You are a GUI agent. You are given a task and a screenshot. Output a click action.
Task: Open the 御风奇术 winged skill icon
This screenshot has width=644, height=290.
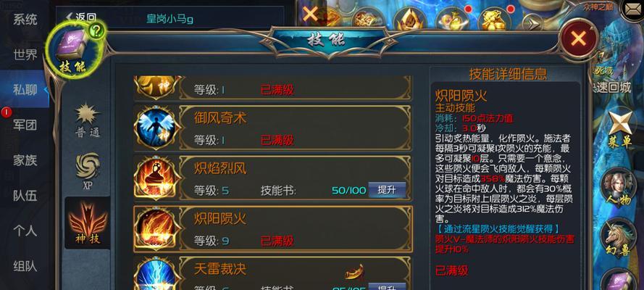(156, 127)
